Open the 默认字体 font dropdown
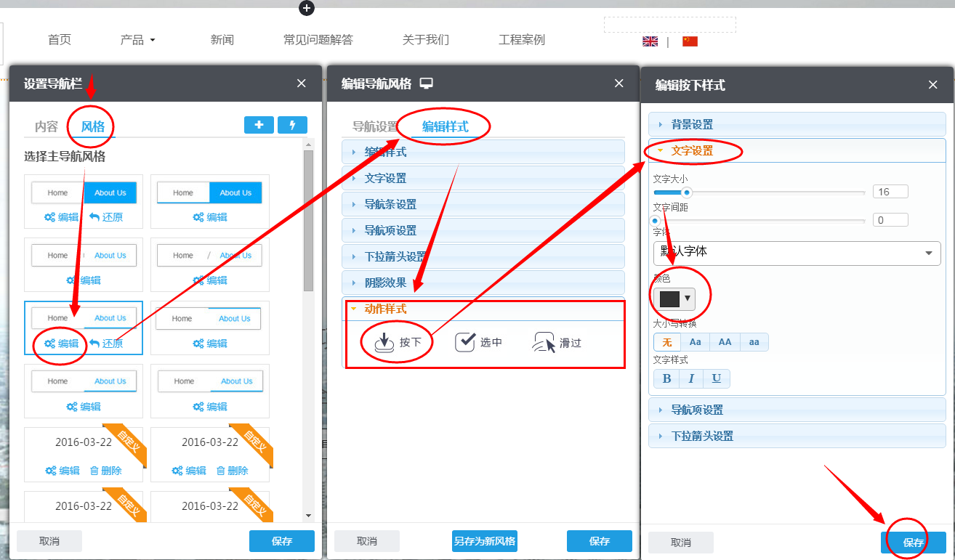This screenshot has width=955, height=560. [x=797, y=253]
